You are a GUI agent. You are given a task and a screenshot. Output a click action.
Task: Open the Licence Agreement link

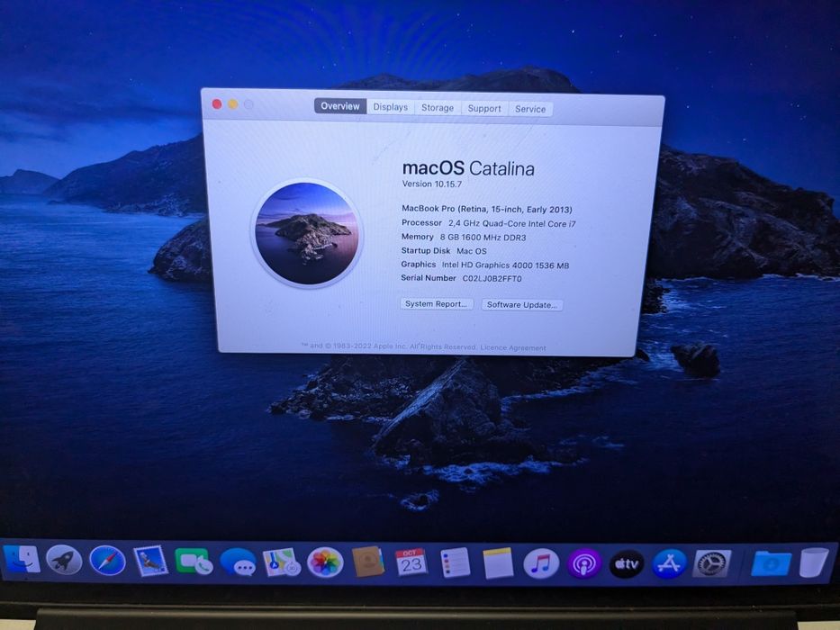512,347
